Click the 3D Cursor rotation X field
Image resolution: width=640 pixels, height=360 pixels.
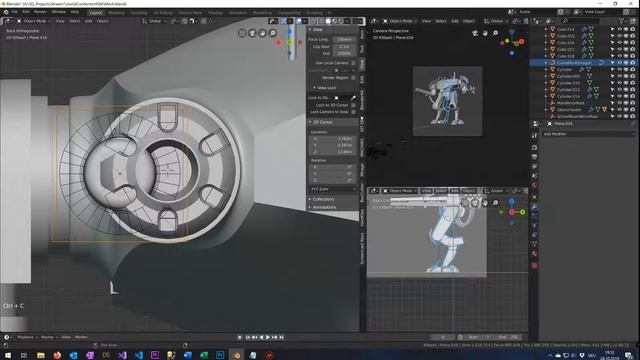pos(333,167)
